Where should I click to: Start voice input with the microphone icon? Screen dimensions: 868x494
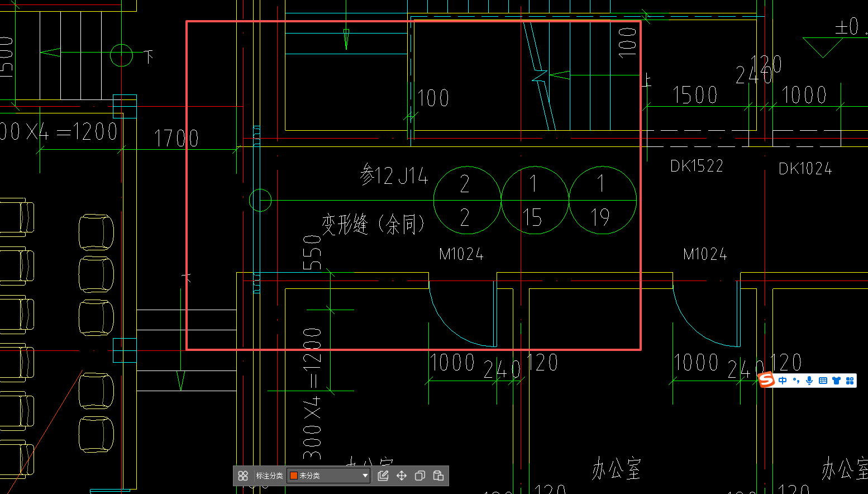[809, 381]
